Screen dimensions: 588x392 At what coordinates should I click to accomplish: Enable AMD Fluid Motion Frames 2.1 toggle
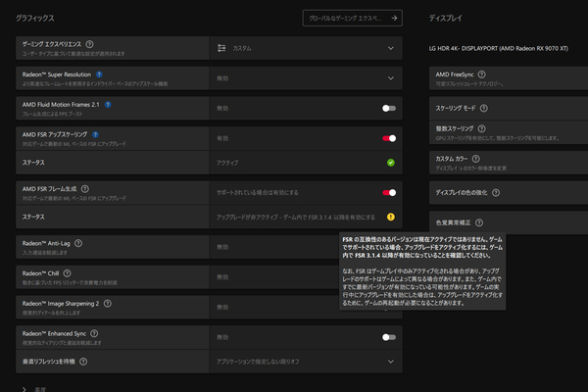coord(389,108)
